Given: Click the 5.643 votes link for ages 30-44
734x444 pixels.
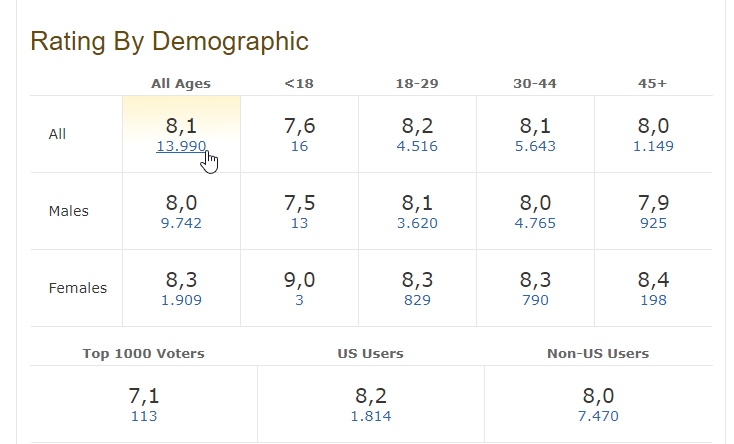Looking at the screenshot, I should pyautogui.click(x=535, y=146).
